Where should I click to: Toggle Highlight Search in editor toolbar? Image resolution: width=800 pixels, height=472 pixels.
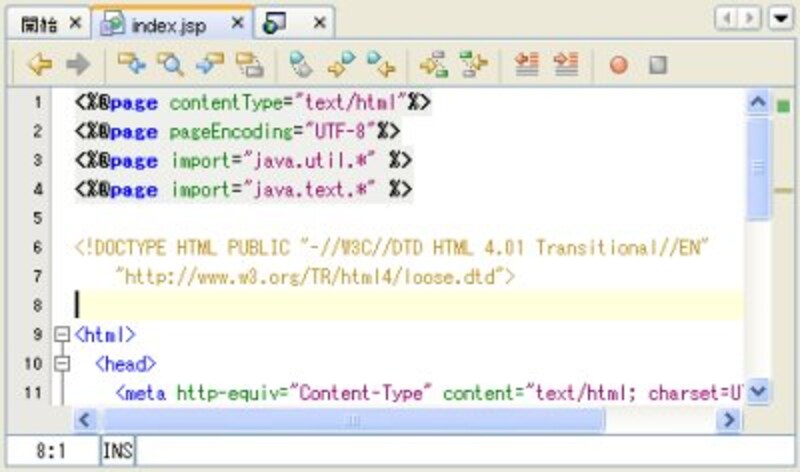(249, 65)
